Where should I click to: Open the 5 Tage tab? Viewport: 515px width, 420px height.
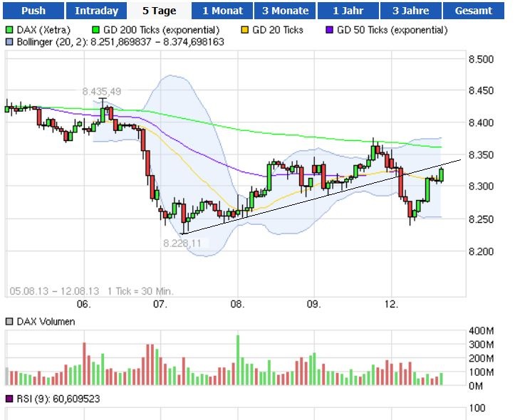coord(160,11)
